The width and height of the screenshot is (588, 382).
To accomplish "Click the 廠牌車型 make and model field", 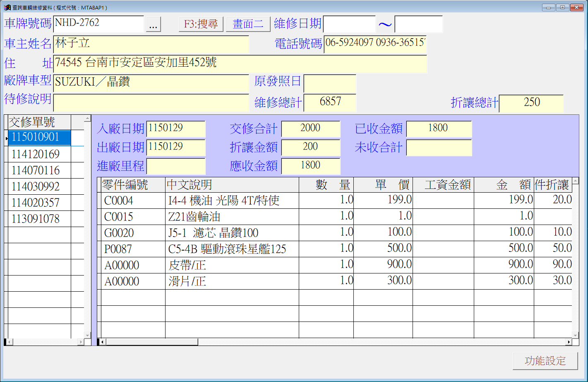I will [x=151, y=83].
